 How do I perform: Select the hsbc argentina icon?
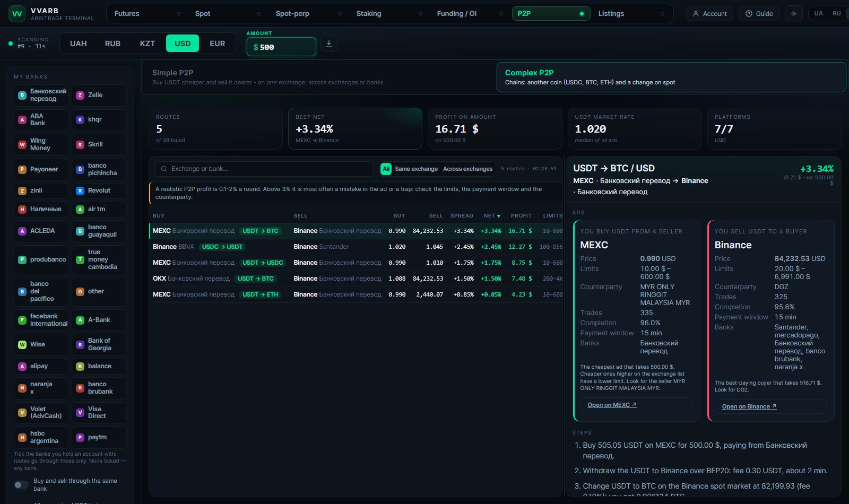22,438
